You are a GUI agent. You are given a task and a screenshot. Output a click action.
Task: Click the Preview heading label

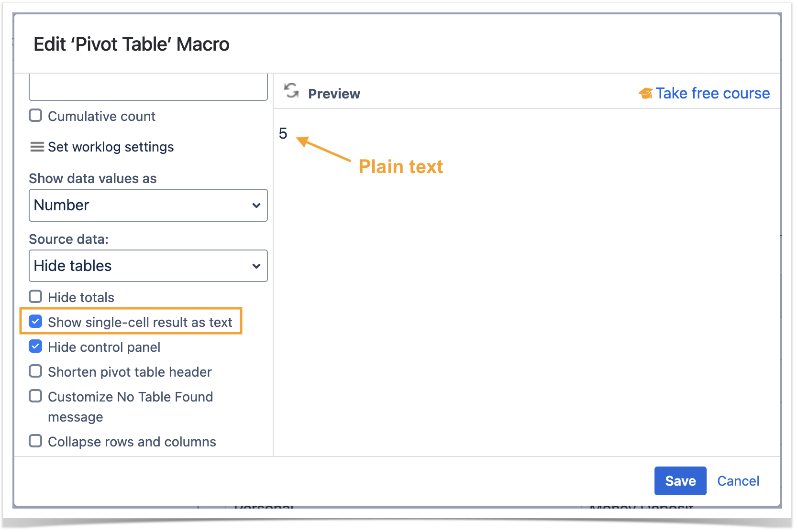tap(334, 94)
